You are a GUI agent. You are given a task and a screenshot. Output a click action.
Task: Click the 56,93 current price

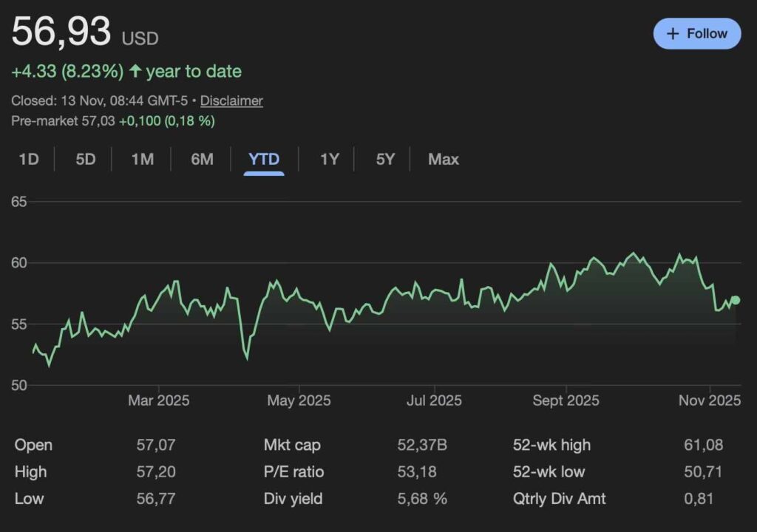point(61,33)
